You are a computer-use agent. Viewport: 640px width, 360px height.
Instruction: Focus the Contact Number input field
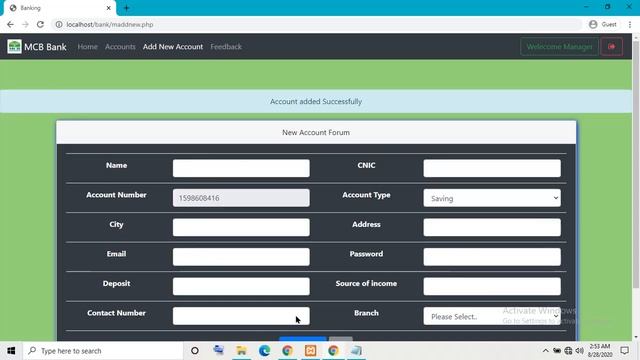pos(241,316)
